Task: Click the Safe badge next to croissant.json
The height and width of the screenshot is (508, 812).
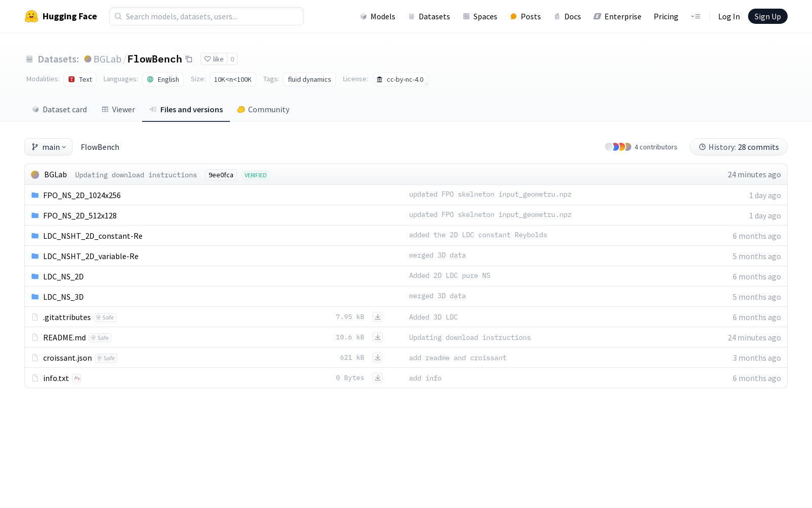Action: click(106, 358)
